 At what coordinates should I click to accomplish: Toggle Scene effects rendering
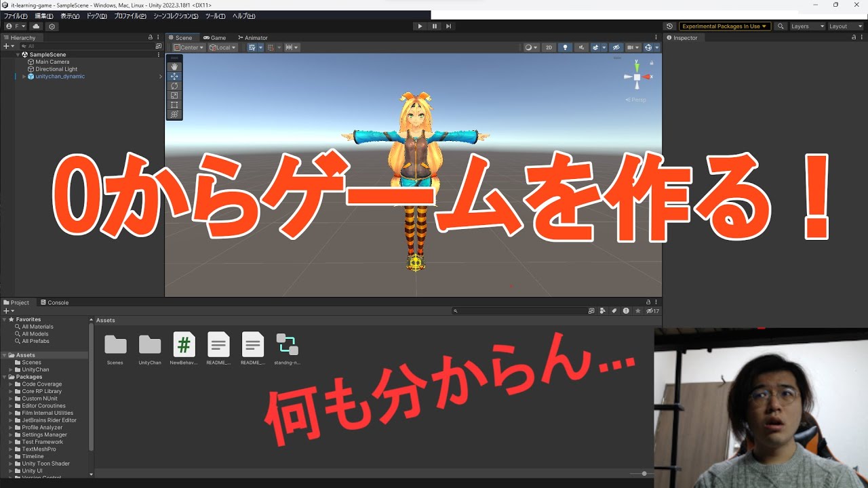(x=595, y=47)
